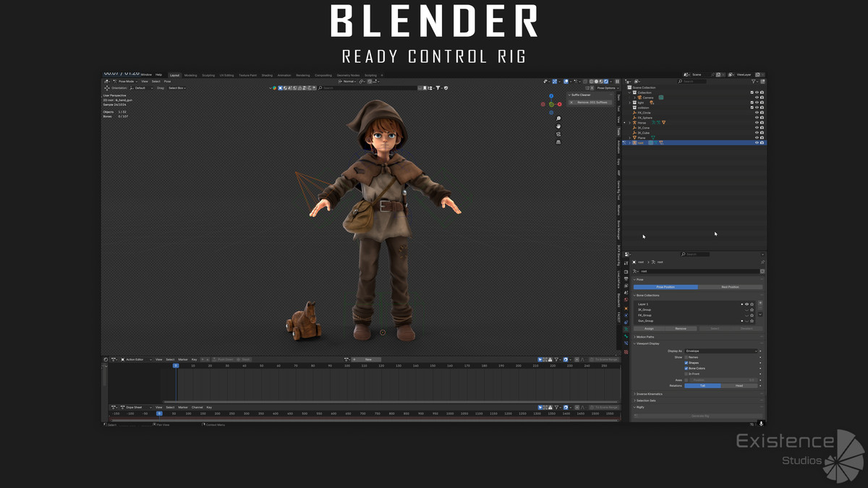Image resolution: width=868 pixels, height=488 pixels.
Task: Select FK_Sphere in the outliner
Action: tap(645, 118)
